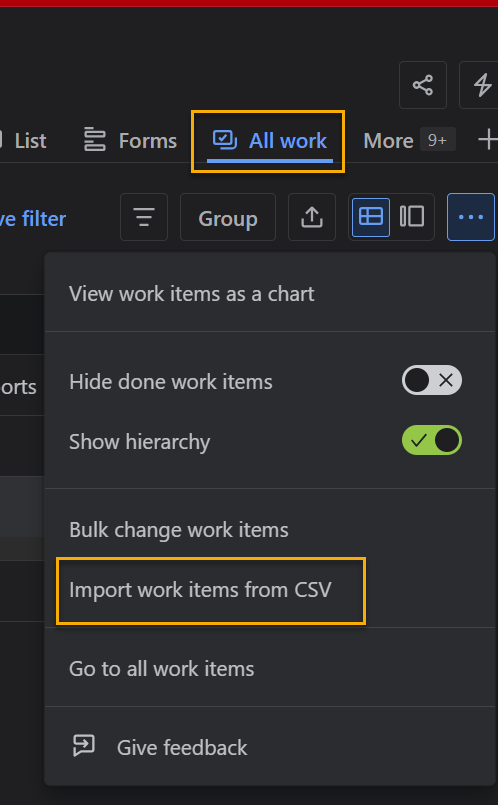The width and height of the screenshot is (498, 805).
Task: Open the automation lightning bolt icon
Action: pyautogui.click(x=481, y=85)
